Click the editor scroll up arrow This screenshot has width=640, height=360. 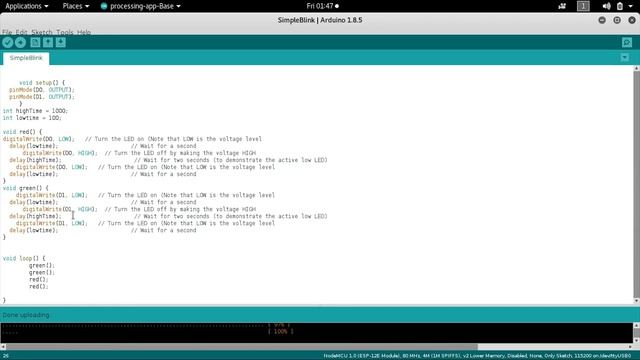pyautogui.click(x=636, y=69)
